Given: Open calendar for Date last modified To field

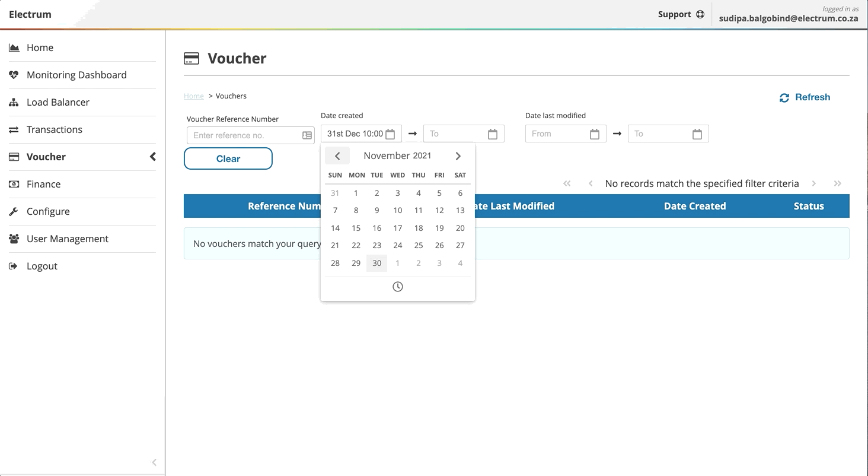Looking at the screenshot, I should pyautogui.click(x=697, y=134).
